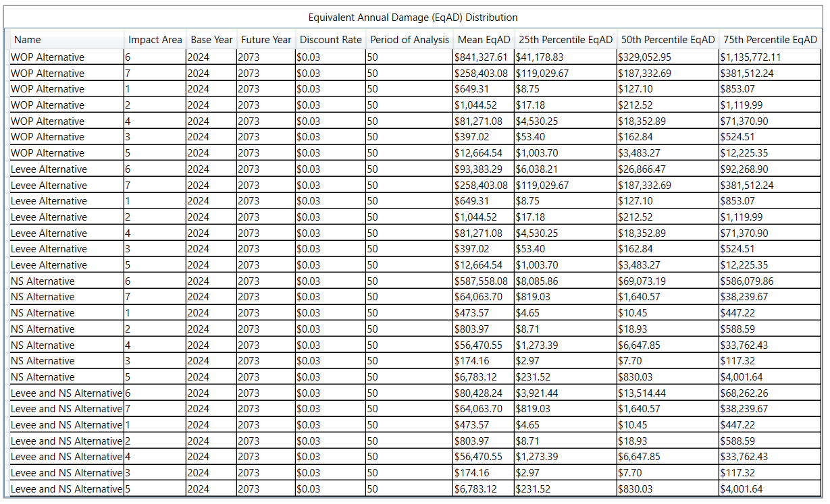
Task: Select the $41,178.83 cell
Action: click(x=566, y=57)
